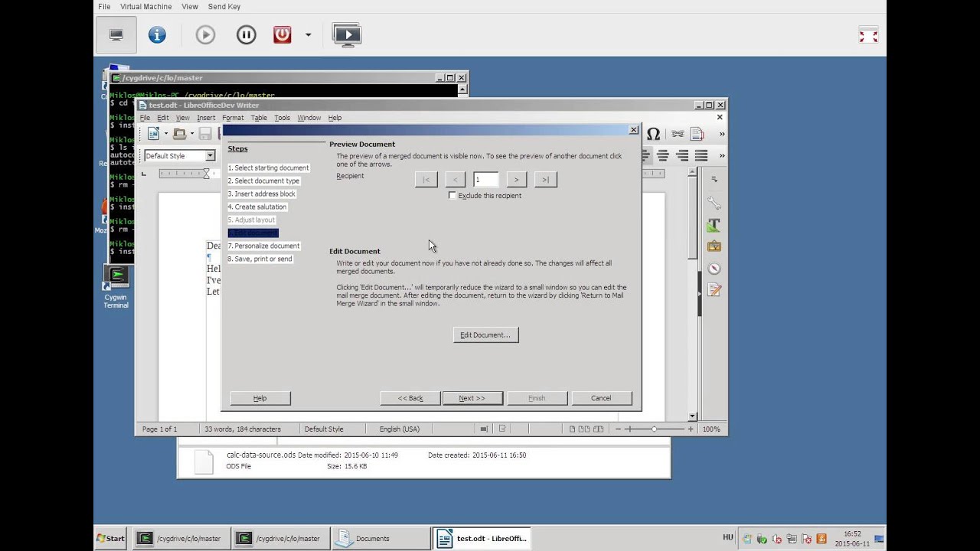This screenshot has height=551, width=980.
Task: Open the Open-file dropdown arrow
Action: [191, 134]
